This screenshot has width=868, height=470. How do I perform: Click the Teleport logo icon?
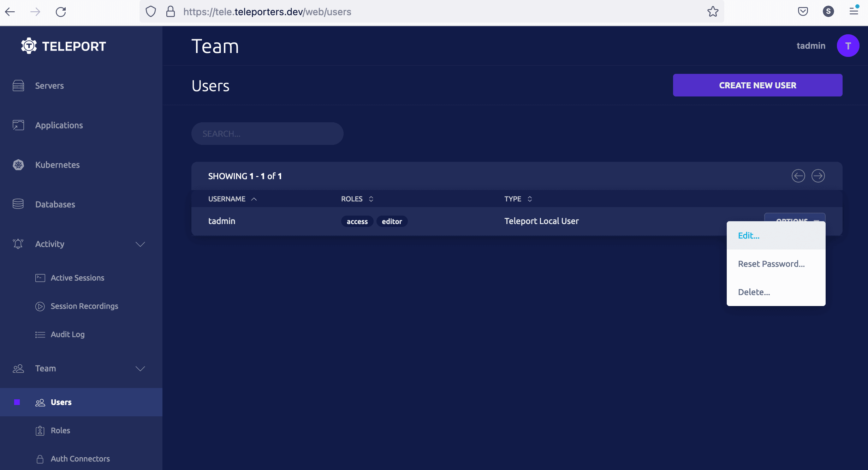coord(28,46)
